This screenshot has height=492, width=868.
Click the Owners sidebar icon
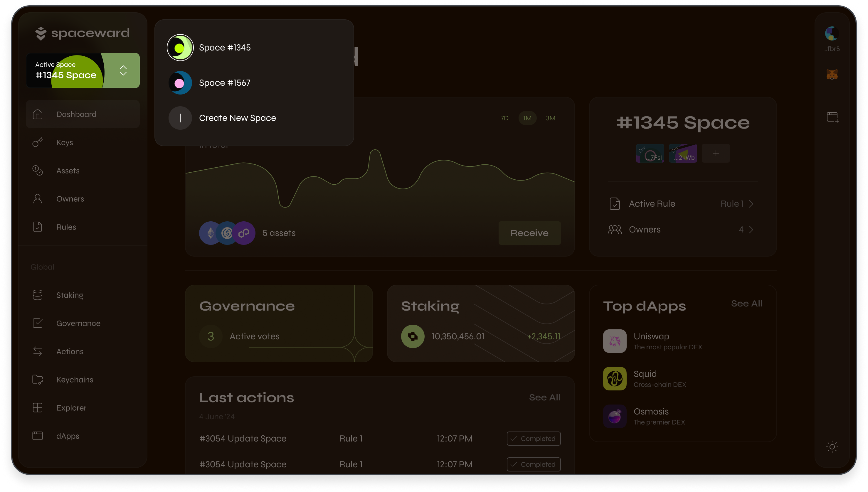click(x=38, y=198)
